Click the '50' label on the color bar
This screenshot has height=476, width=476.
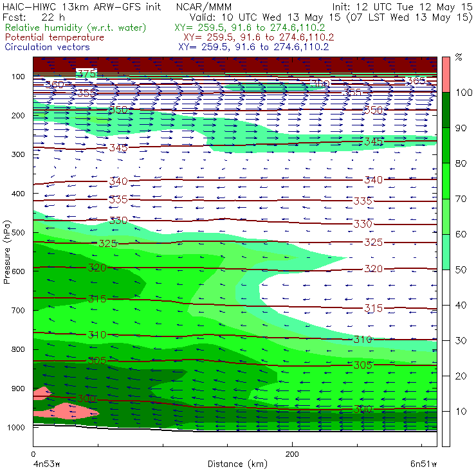coord(461,270)
